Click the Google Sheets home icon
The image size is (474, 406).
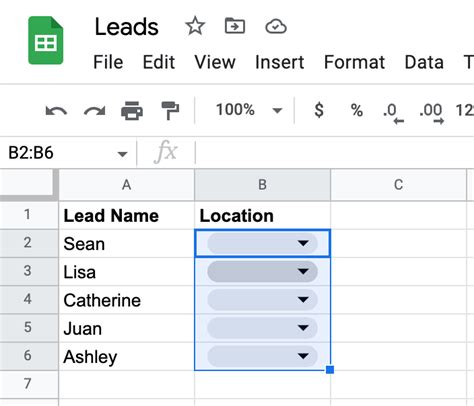(46, 40)
